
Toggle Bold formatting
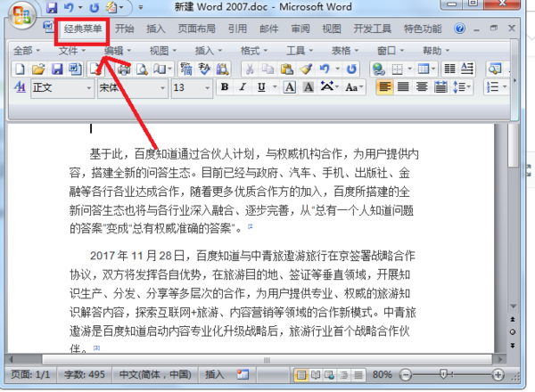[x=225, y=87]
